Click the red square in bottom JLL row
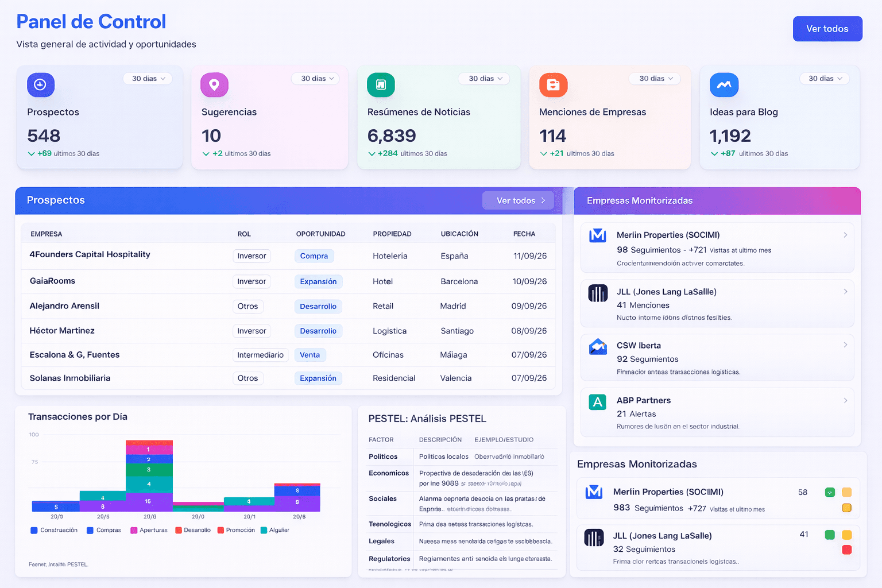The image size is (882, 588). (846, 550)
